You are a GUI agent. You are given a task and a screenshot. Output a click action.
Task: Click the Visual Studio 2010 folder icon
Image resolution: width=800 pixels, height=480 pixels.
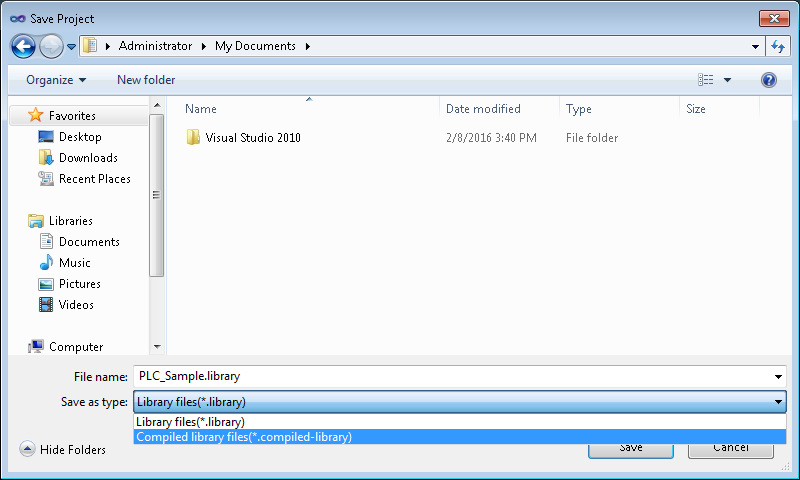click(x=193, y=137)
